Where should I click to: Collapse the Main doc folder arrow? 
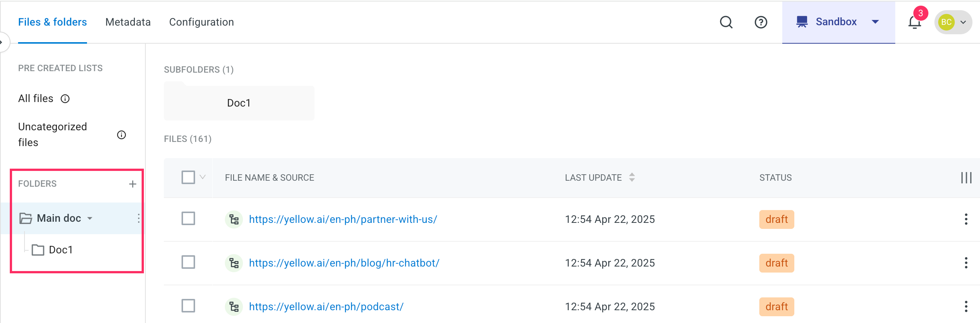[x=90, y=218]
